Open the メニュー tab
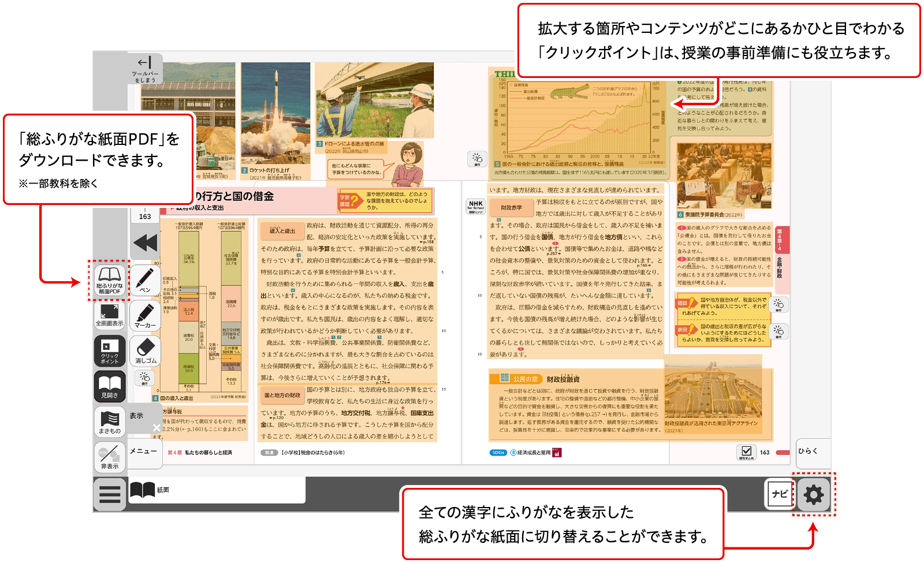 click(143, 451)
